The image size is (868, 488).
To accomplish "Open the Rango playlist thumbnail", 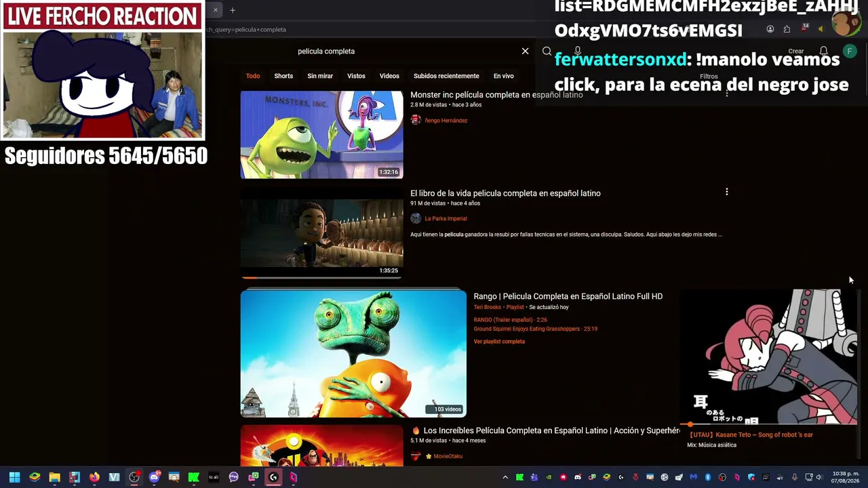I will [x=353, y=353].
